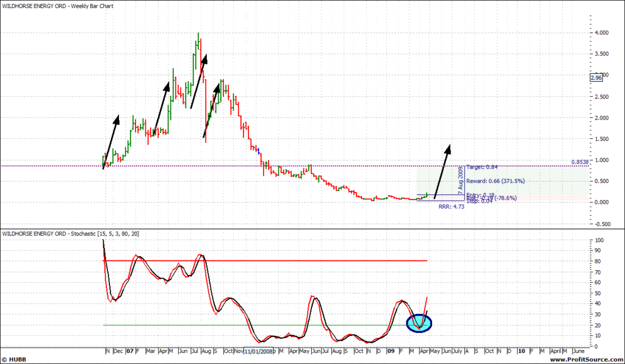This screenshot has height=364, width=625.
Task: Click the 11/01/2008 date marker on time axis
Action: (258, 352)
